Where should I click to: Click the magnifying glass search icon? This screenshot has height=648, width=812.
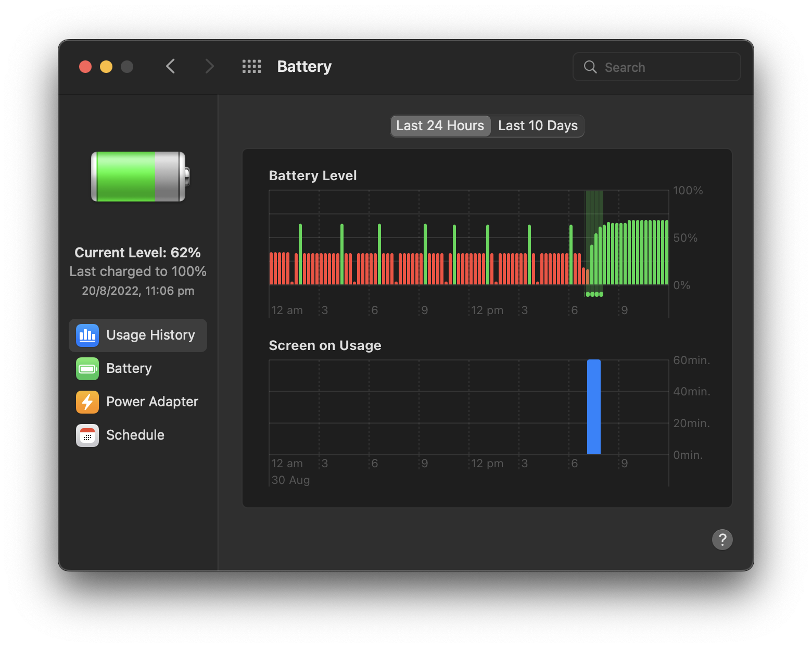point(590,67)
